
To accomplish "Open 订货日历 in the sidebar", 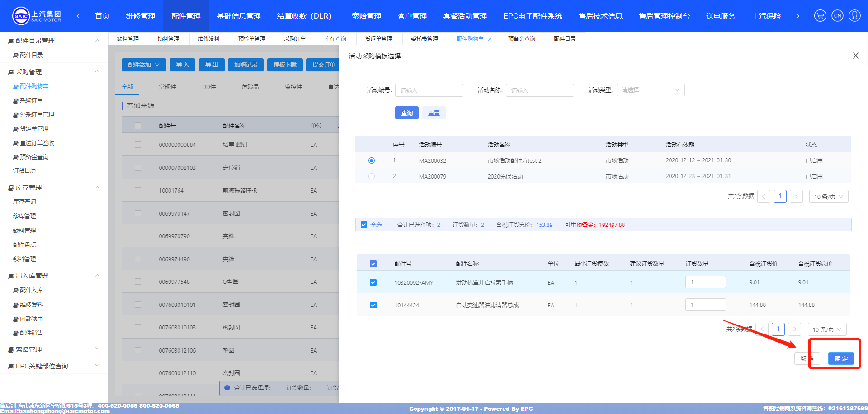I will [x=24, y=170].
